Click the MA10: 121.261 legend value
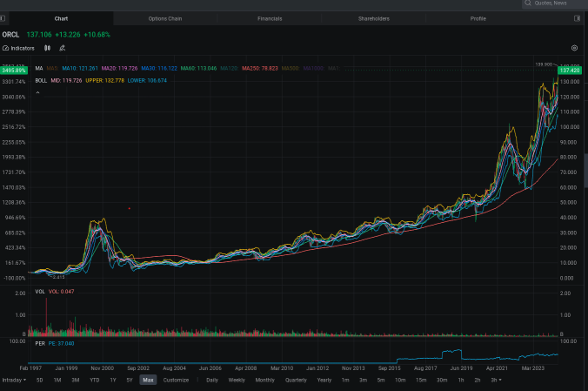 80,68
